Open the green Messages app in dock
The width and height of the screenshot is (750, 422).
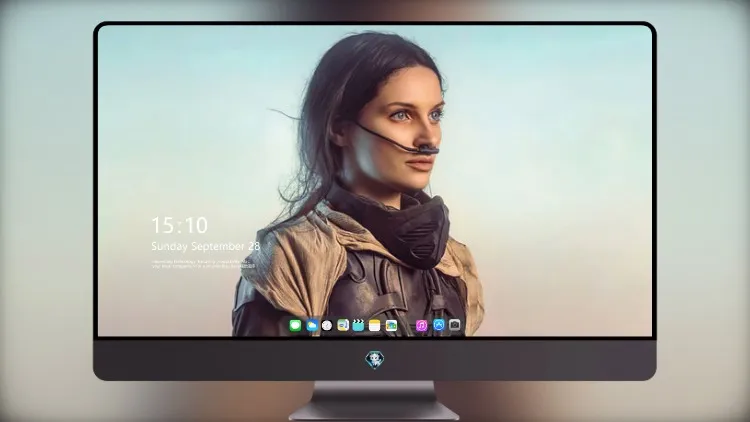(295, 326)
